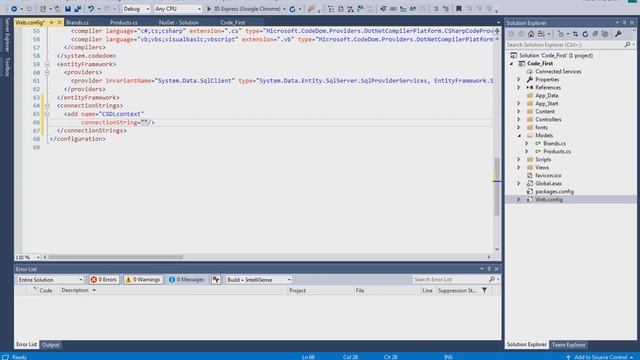Click the Save icon in toolbar

click(68, 9)
